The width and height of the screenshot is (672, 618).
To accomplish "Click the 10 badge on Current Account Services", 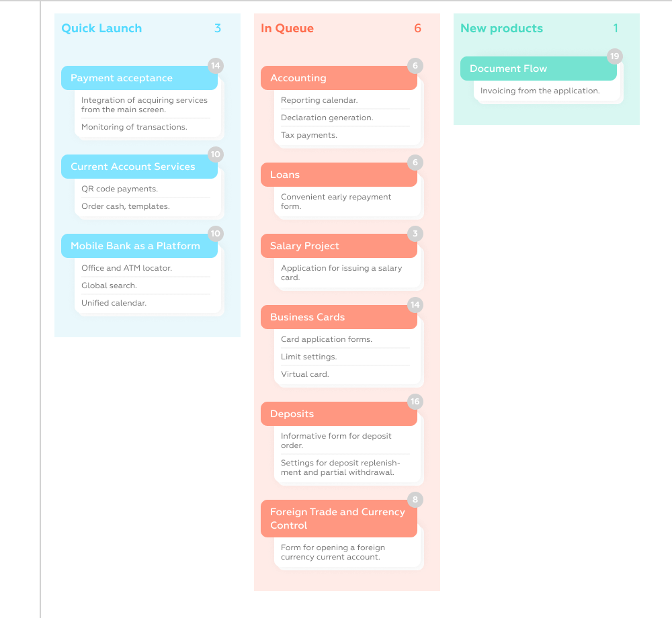I will (x=215, y=154).
